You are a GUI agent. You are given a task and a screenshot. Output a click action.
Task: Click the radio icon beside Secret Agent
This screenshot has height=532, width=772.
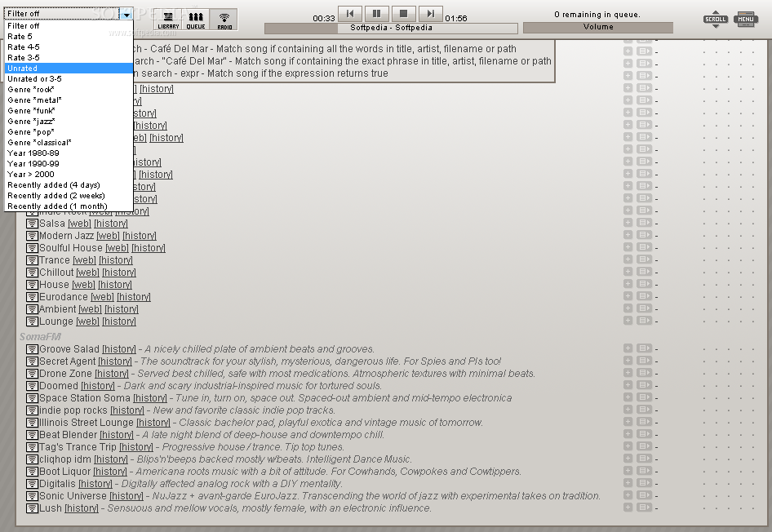coord(32,361)
